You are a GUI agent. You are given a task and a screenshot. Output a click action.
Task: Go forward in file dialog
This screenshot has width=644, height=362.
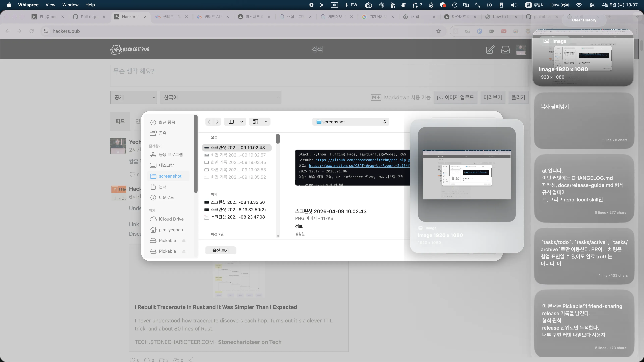217,122
